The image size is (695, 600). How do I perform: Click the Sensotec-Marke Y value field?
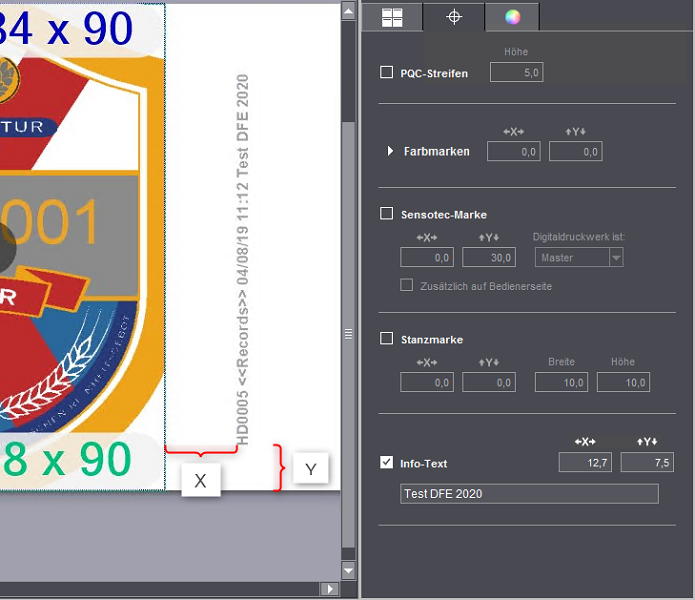488,257
